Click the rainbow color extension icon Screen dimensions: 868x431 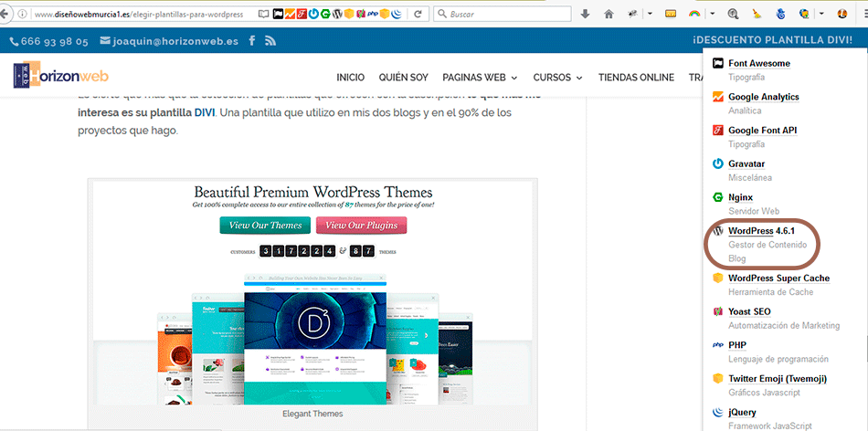pyautogui.click(x=694, y=14)
